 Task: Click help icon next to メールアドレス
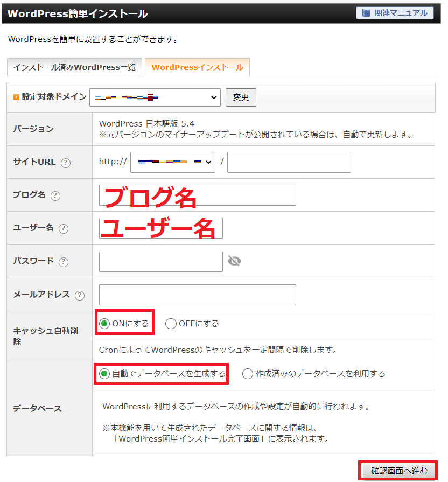(x=80, y=295)
